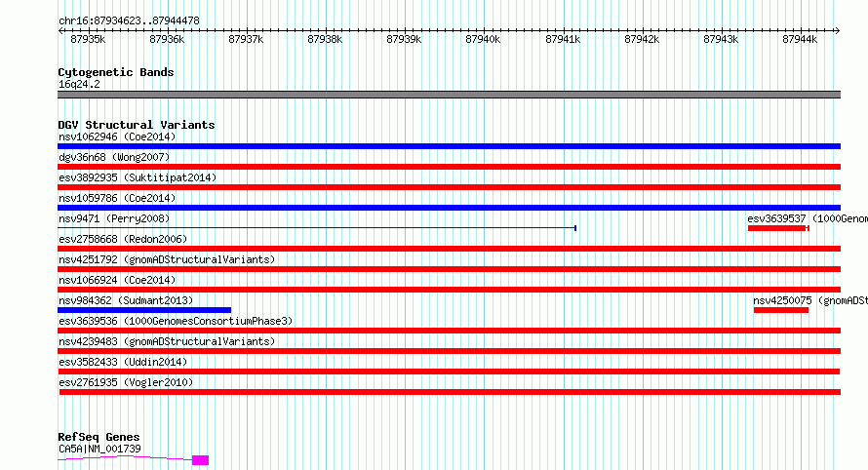This screenshot has width=868, height=470.
Task: Click the red dgv36n68 variant bar
Action: click(449, 167)
